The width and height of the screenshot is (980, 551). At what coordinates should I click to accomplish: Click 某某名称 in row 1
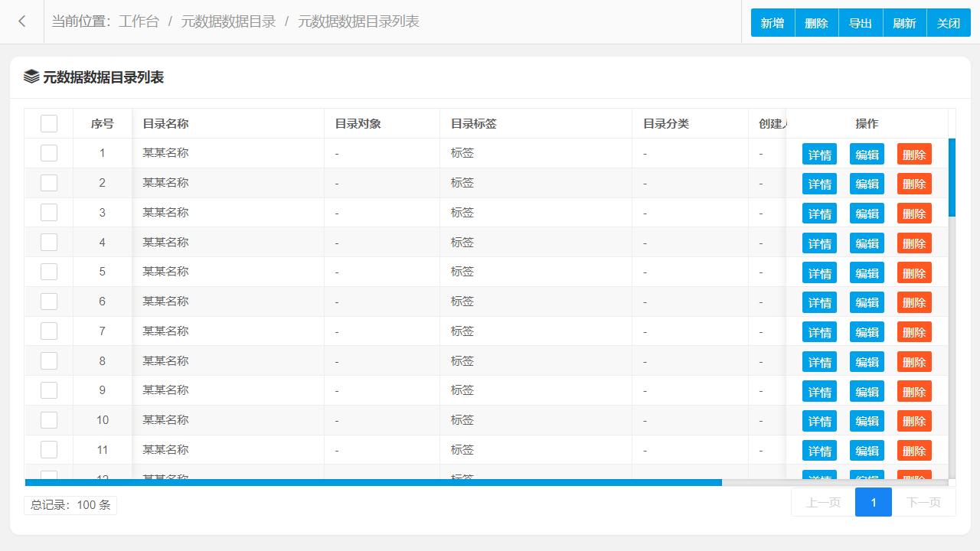pyautogui.click(x=165, y=153)
